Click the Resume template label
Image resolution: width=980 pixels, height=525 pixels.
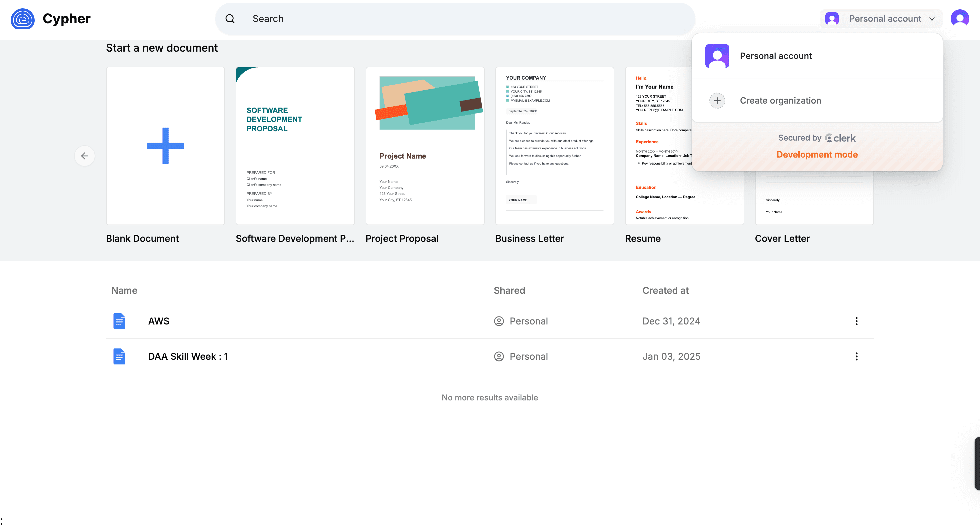point(643,239)
